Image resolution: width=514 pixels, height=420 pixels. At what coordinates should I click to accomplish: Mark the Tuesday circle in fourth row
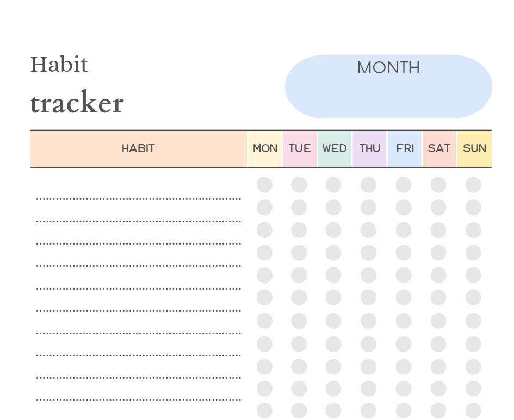(x=299, y=253)
